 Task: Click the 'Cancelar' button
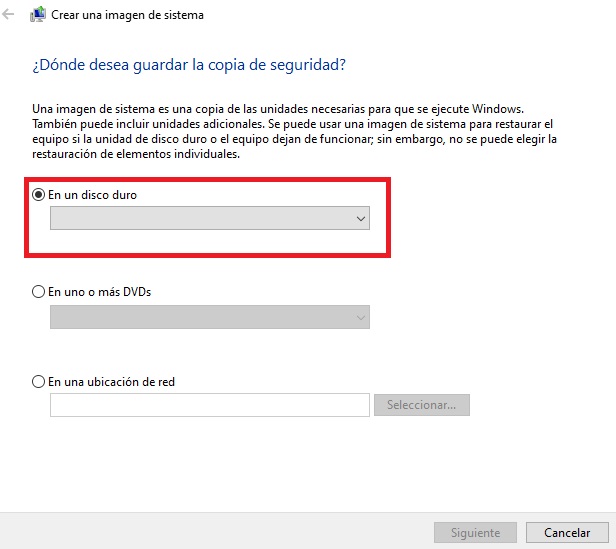tap(567, 532)
